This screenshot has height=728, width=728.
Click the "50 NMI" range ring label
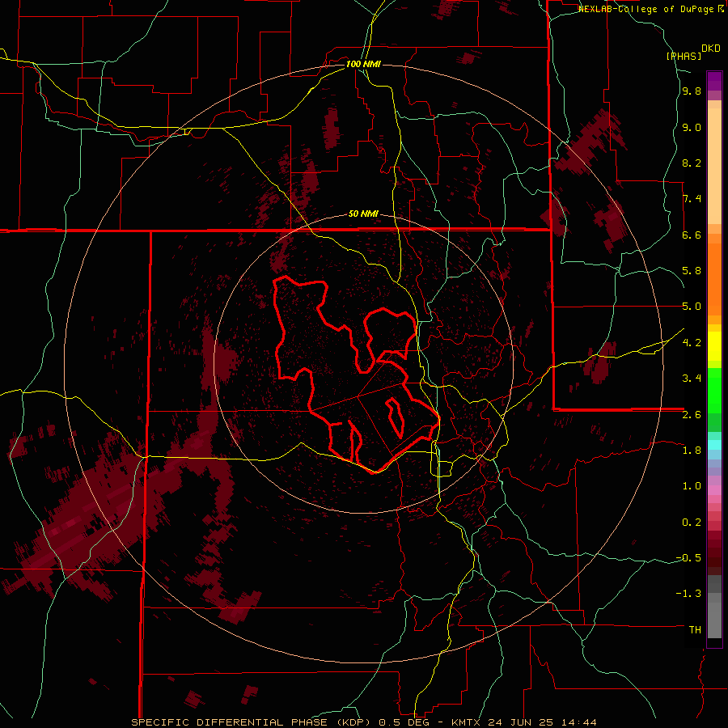coord(363,214)
